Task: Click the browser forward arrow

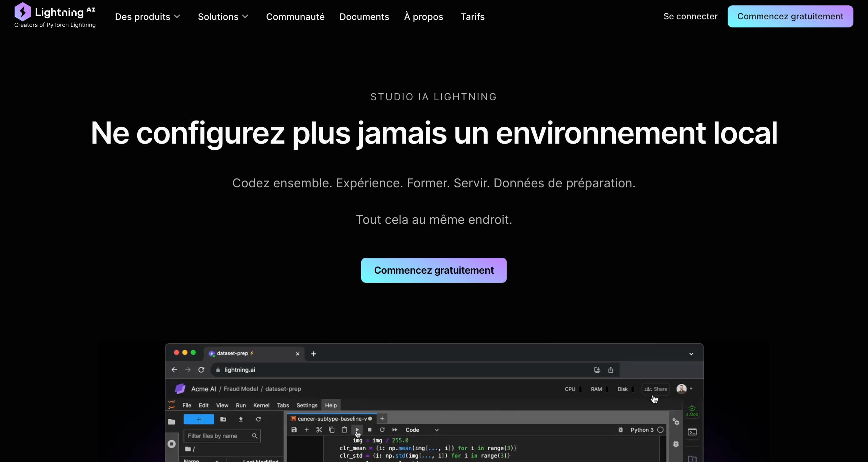Action: point(188,370)
